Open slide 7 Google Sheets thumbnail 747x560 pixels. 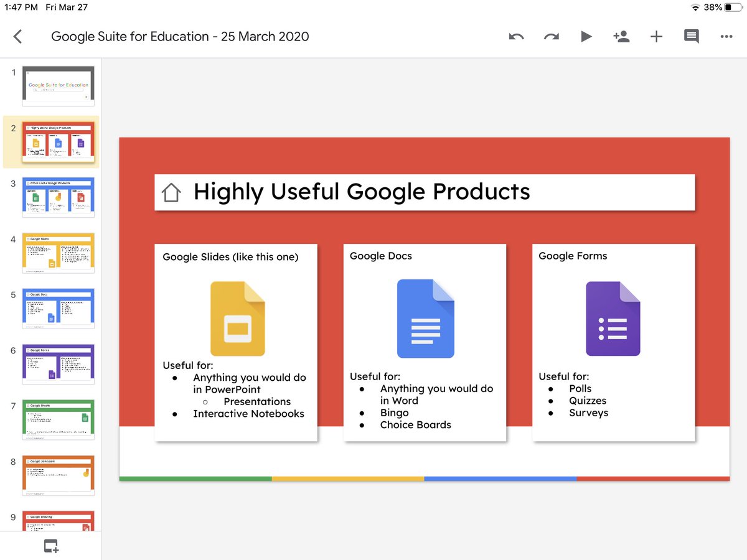pyautogui.click(x=59, y=419)
